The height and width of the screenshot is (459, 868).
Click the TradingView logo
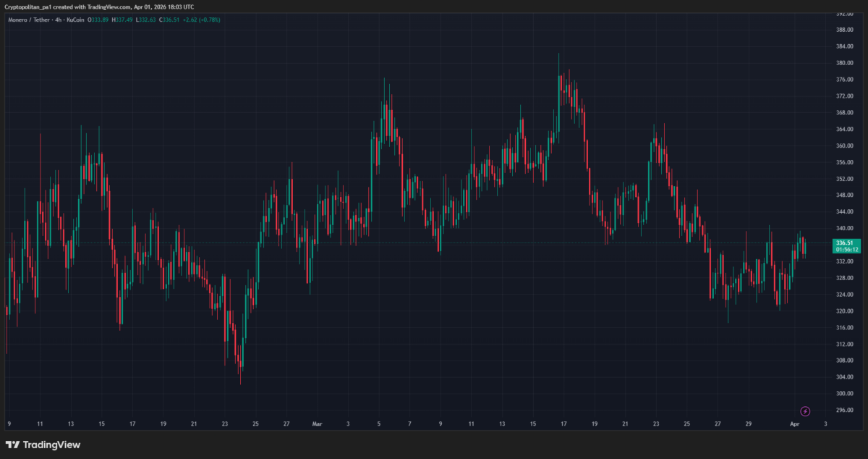tap(43, 445)
